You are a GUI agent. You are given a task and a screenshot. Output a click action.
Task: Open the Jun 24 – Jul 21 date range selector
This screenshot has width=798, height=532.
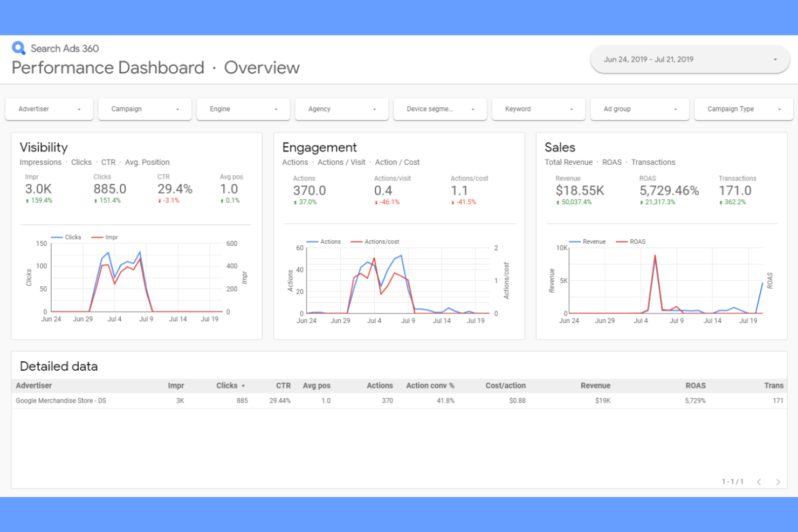[689, 59]
